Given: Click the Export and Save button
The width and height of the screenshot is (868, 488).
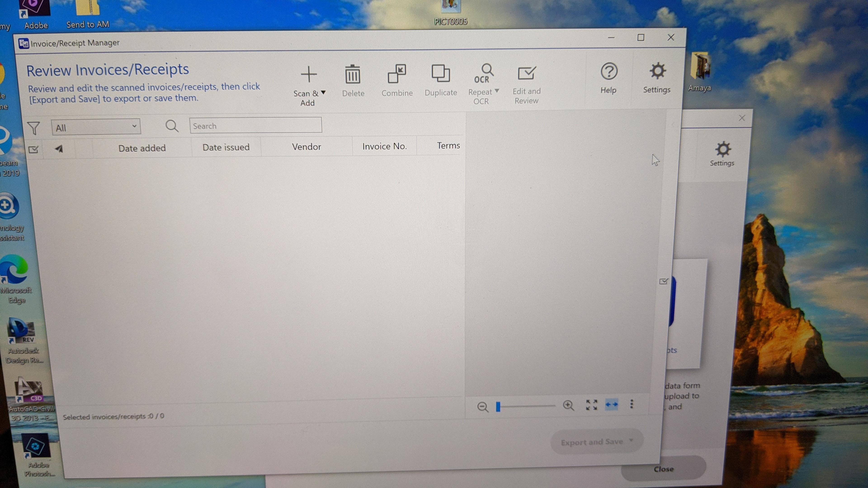Looking at the screenshot, I should [x=592, y=442].
